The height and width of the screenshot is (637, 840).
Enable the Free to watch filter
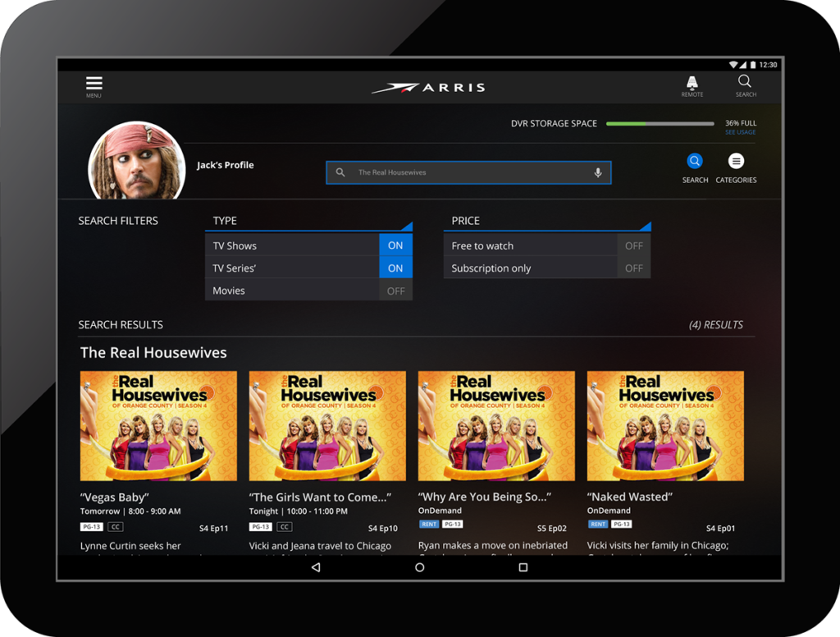pyautogui.click(x=634, y=245)
